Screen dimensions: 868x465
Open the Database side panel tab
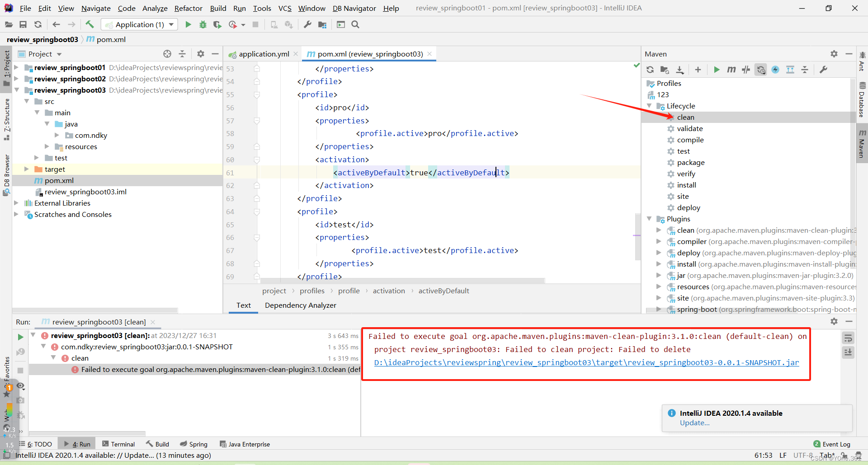click(x=862, y=99)
